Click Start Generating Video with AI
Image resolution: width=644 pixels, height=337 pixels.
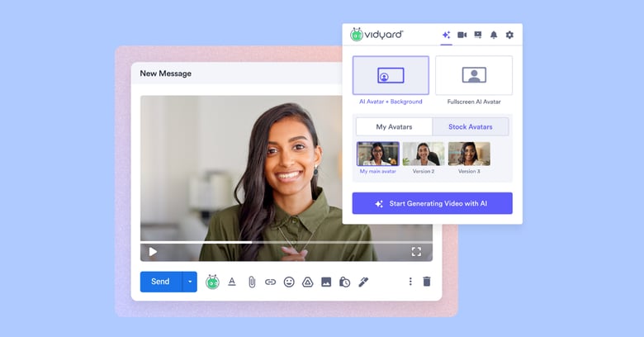click(x=432, y=203)
